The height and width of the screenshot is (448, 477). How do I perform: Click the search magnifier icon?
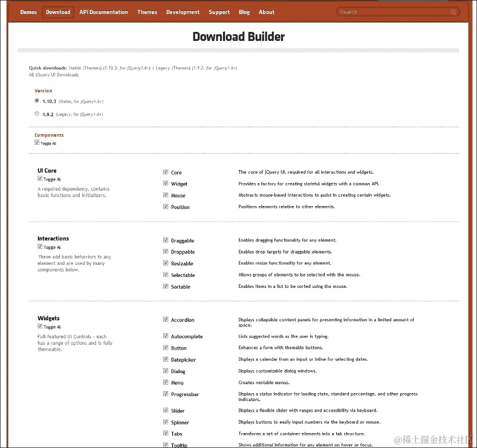click(453, 12)
